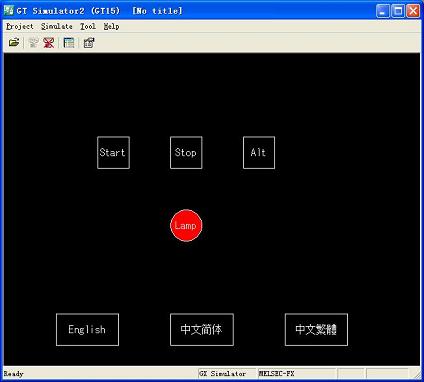This screenshot has width=424, height=382.
Task: Tap the Start button on the HMI screen
Action: tap(113, 153)
